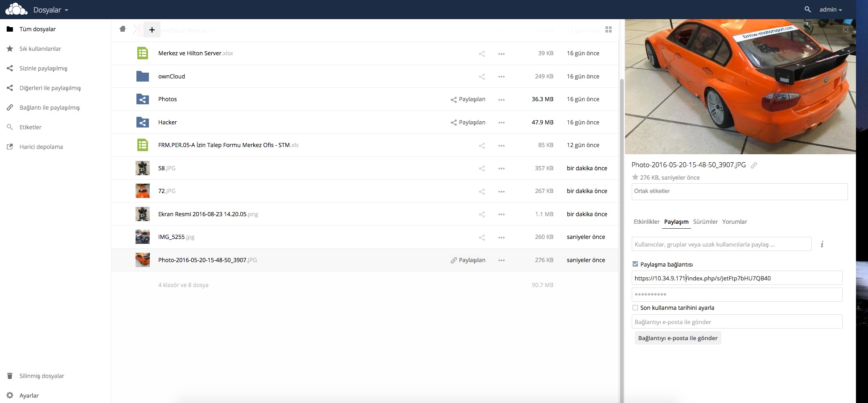Expand the admin user menu

[x=830, y=9]
